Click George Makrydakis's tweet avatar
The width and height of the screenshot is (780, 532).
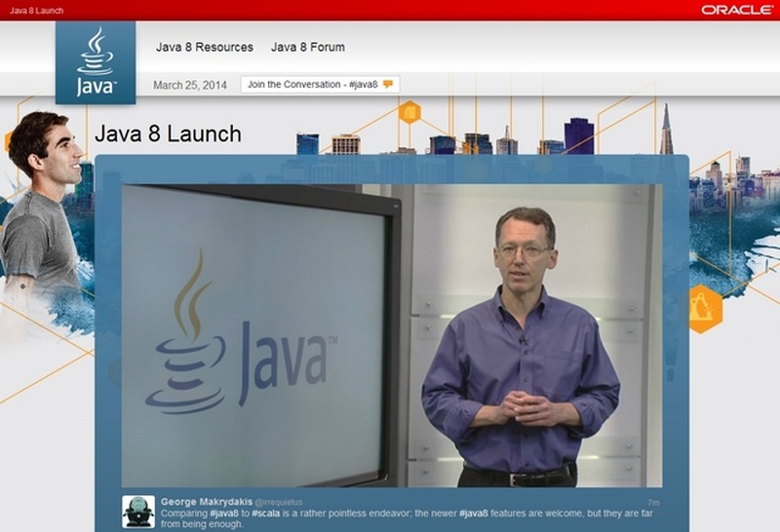[x=138, y=512]
